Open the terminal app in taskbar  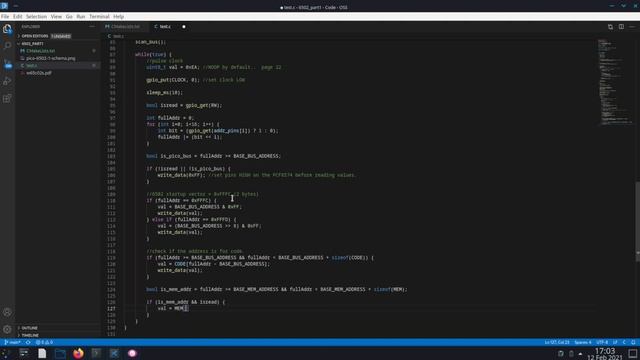point(96,353)
